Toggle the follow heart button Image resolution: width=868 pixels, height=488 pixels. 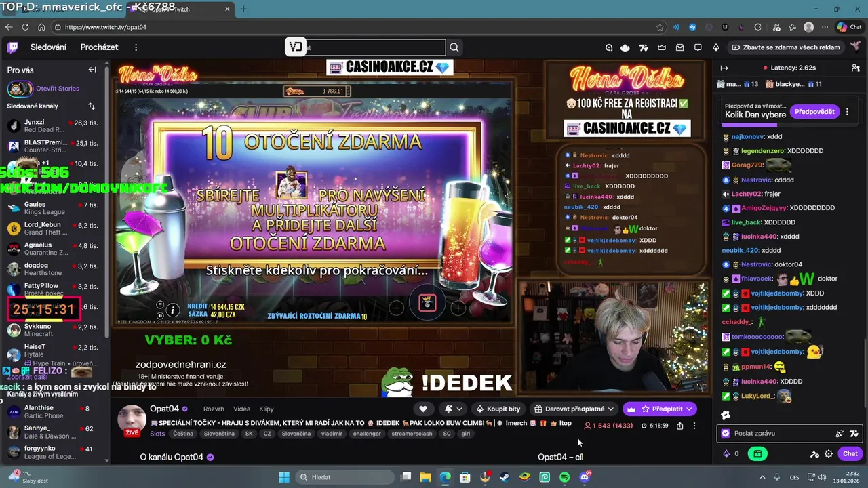[x=423, y=409]
